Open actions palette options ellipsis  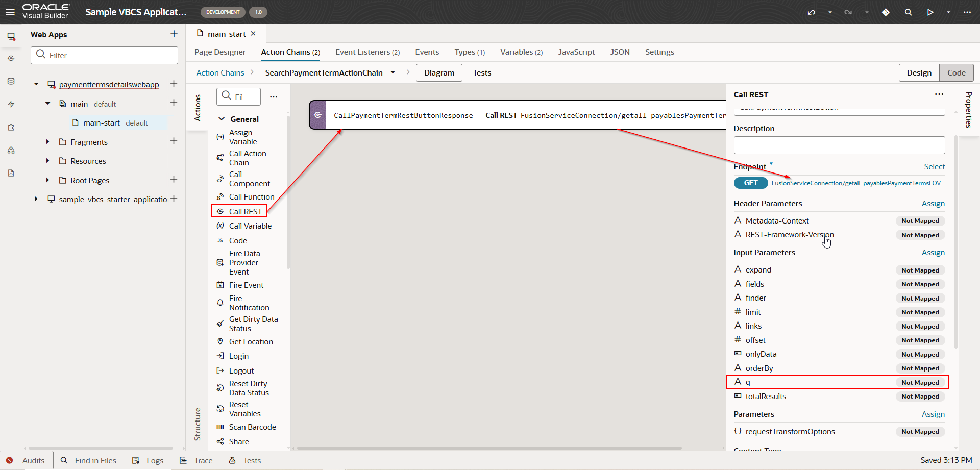point(274,97)
